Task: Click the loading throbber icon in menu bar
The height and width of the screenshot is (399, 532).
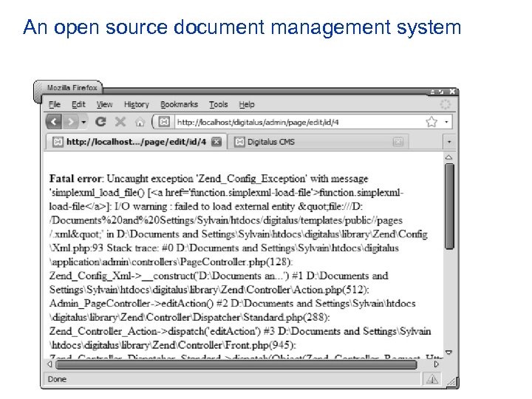Action: 445,104
